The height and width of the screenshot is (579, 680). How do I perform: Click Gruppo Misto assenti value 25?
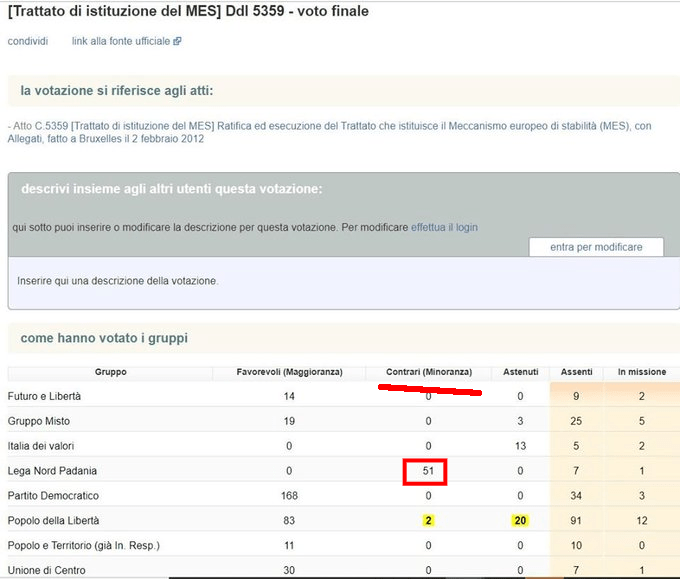coord(576,421)
